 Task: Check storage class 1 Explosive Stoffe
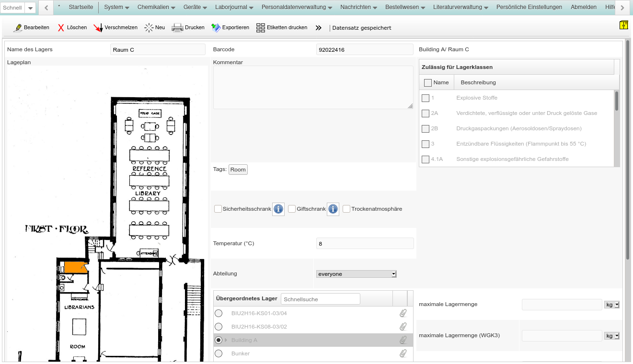(x=426, y=98)
